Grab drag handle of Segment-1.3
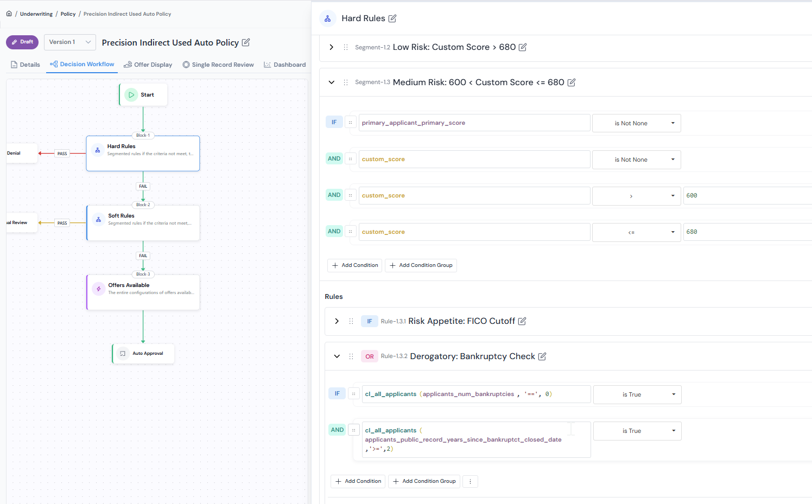 pos(346,82)
